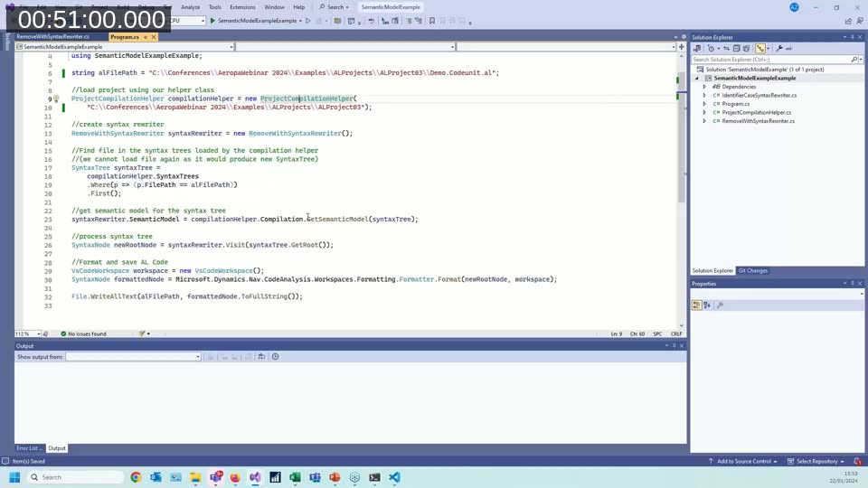Switch to the RemoveWithSyntaxRewriter.cs editor tab
The width and height of the screenshot is (868, 488).
(52, 37)
